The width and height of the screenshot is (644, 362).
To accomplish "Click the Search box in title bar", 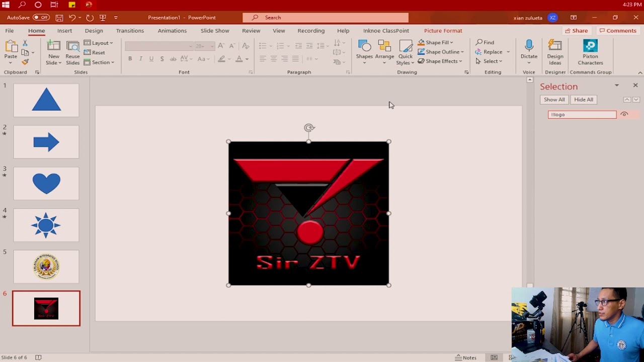I will [326, 18].
